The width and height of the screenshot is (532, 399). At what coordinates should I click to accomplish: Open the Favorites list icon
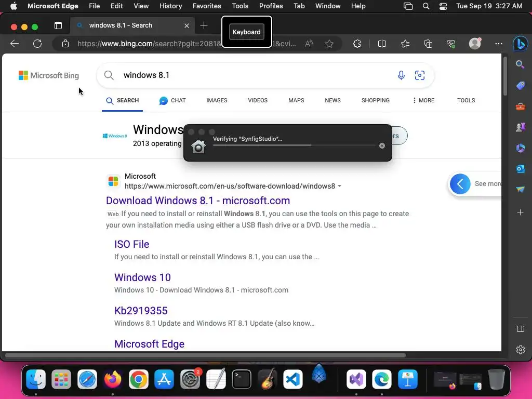(405, 44)
